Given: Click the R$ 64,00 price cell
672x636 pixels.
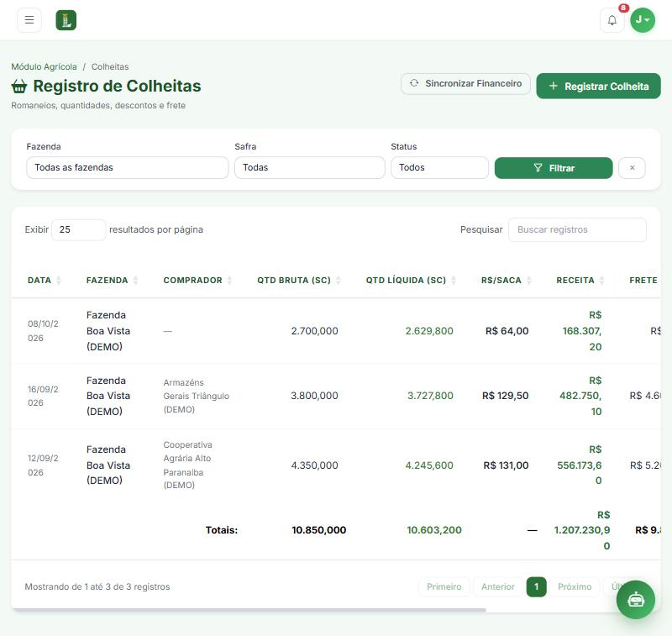Looking at the screenshot, I should pyautogui.click(x=507, y=331).
